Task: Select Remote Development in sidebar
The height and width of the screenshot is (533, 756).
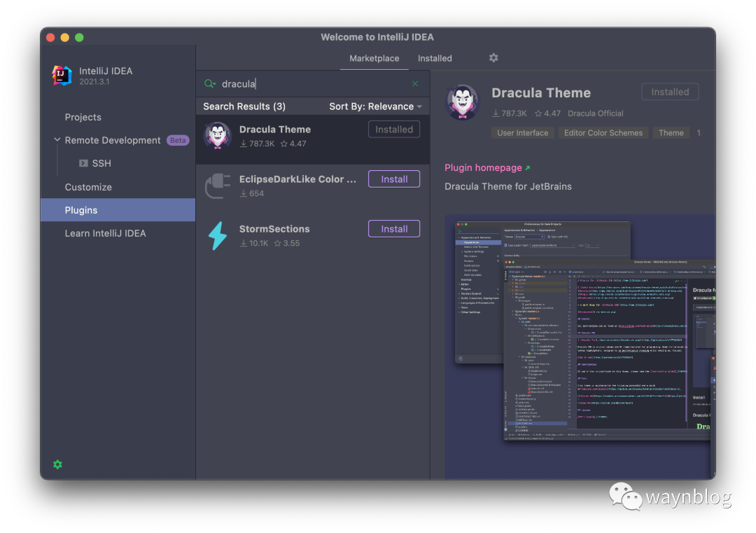Action: click(x=112, y=140)
